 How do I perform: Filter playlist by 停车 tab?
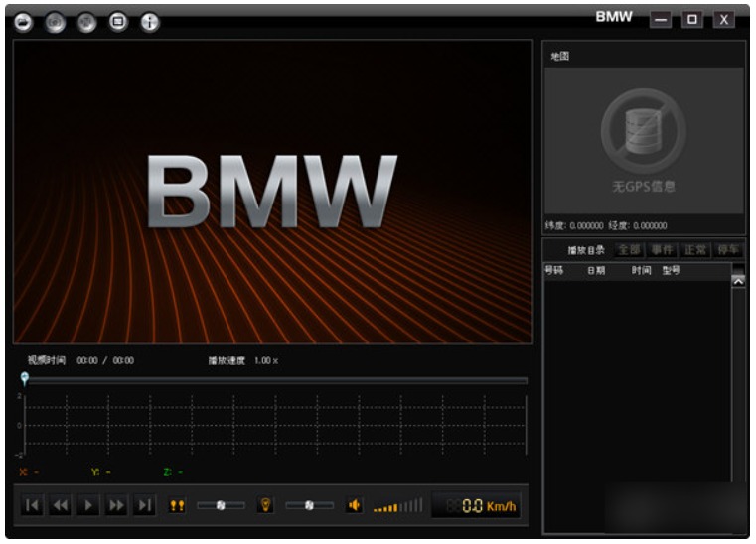coord(727,249)
